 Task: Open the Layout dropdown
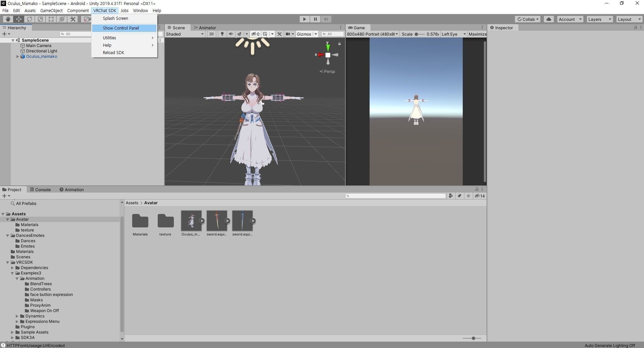[629, 19]
